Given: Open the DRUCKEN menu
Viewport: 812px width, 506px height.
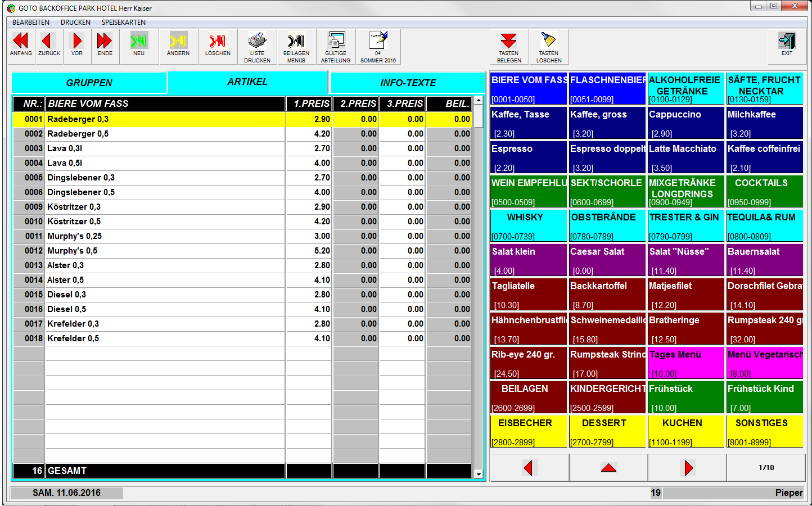Looking at the screenshot, I should pos(75,22).
